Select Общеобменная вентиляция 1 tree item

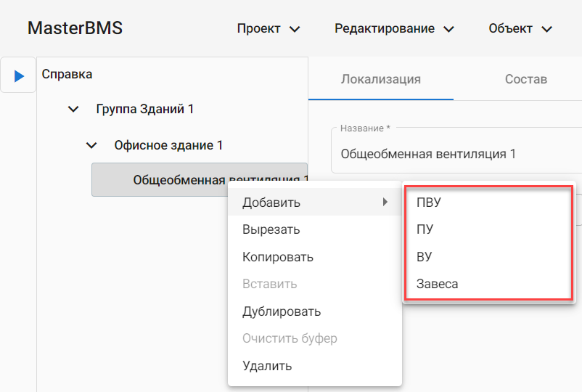pyautogui.click(x=174, y=179)
